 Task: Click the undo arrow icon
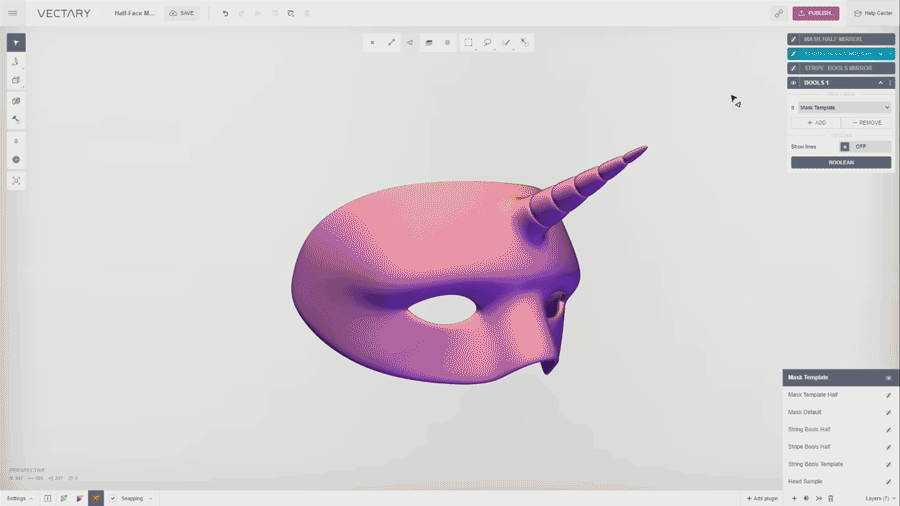pyautogui.click(x=225, y=14)
